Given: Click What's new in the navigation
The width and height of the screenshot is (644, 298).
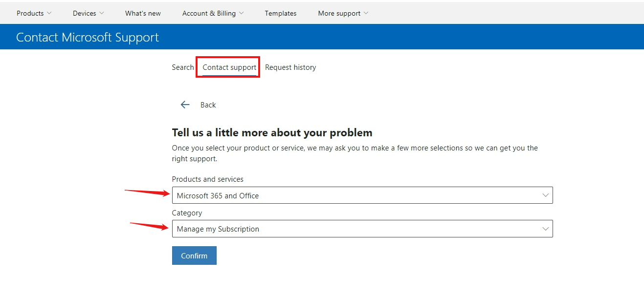Looking at the screenshot, I should click(142, 13).
